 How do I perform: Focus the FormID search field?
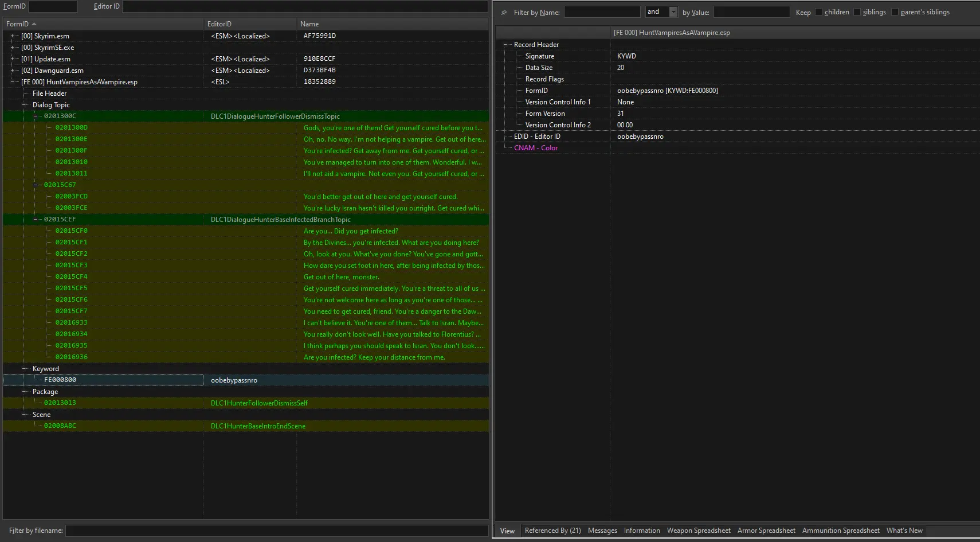click(x=53, y=6)
